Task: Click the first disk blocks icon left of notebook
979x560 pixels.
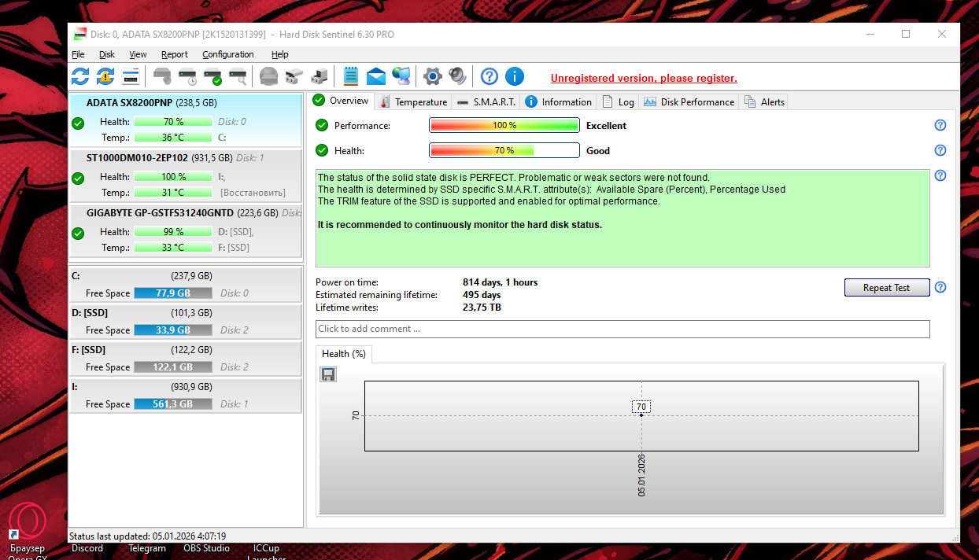Action: tap(294, 76)
